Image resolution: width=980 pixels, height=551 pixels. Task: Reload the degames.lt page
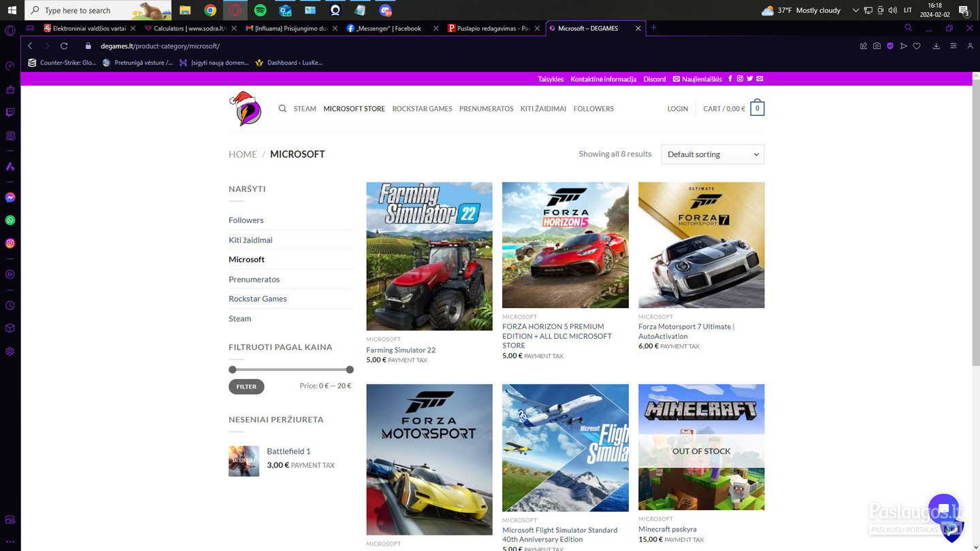click(x=64, y=46)
